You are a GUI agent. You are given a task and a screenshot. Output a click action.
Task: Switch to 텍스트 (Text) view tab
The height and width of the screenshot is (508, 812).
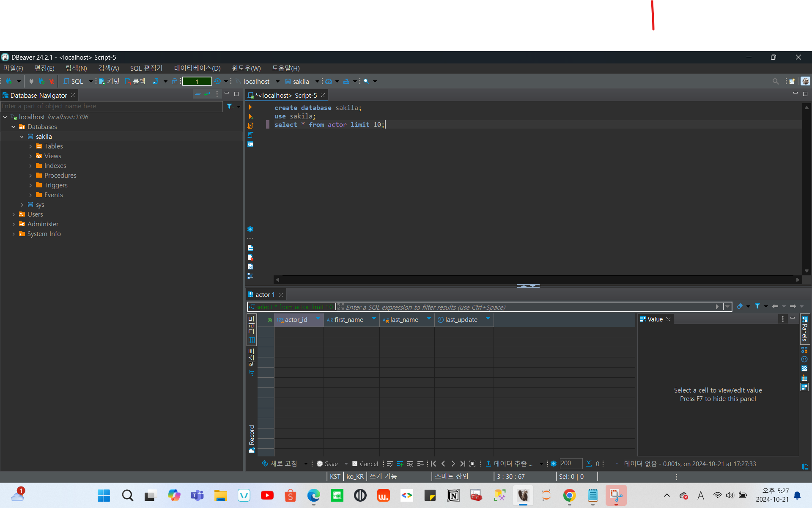(251, 362)
